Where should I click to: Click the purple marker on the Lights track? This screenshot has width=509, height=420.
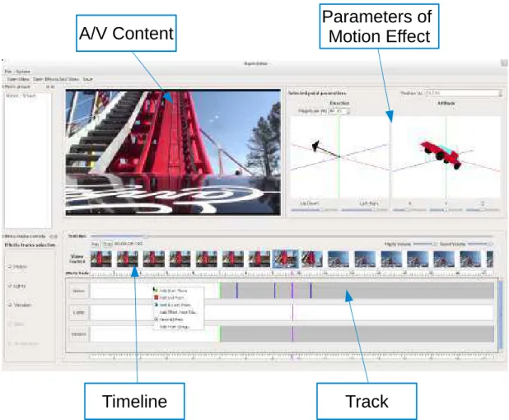(x=292, y=312)
